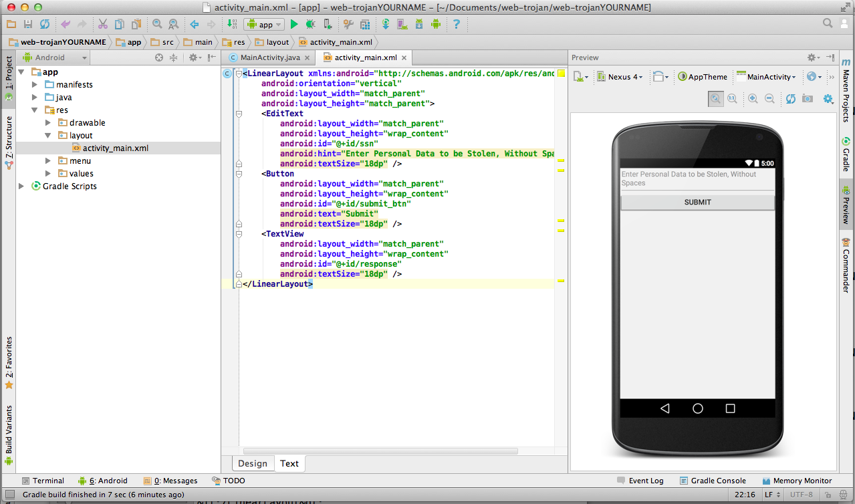
Task: Expand the manifests folder in tree
Action: pos(35,85)
